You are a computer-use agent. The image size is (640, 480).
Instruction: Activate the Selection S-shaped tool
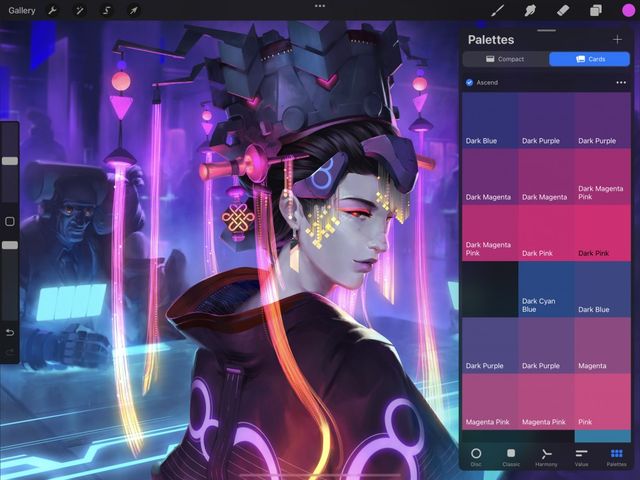coord(107,10)
